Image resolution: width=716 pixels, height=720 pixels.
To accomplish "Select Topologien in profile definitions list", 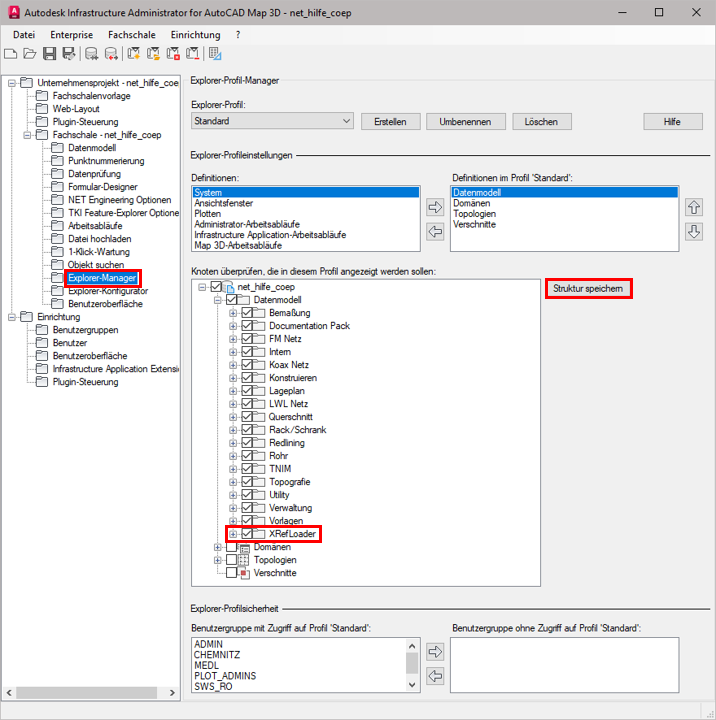I will (564, 214).
